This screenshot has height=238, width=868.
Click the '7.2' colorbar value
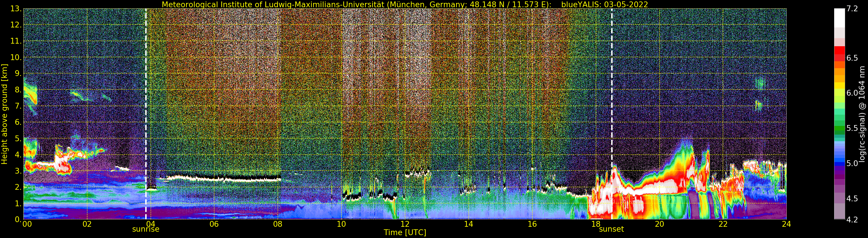pyautogui.click(x=852, y=9)
